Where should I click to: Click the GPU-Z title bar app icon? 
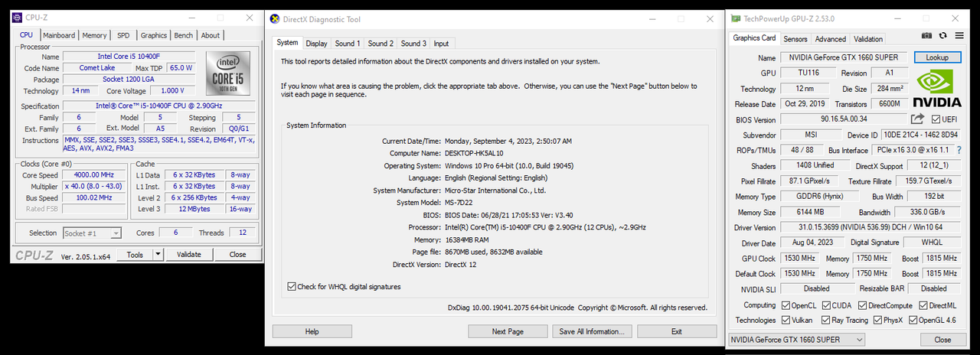tap(736, 18)
